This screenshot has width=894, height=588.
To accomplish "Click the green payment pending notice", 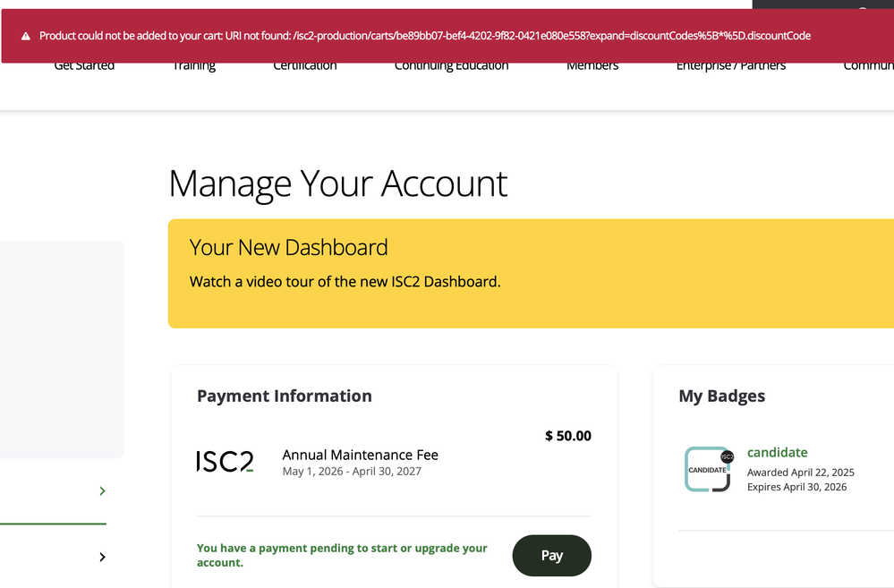I will (x=342, y=555).
